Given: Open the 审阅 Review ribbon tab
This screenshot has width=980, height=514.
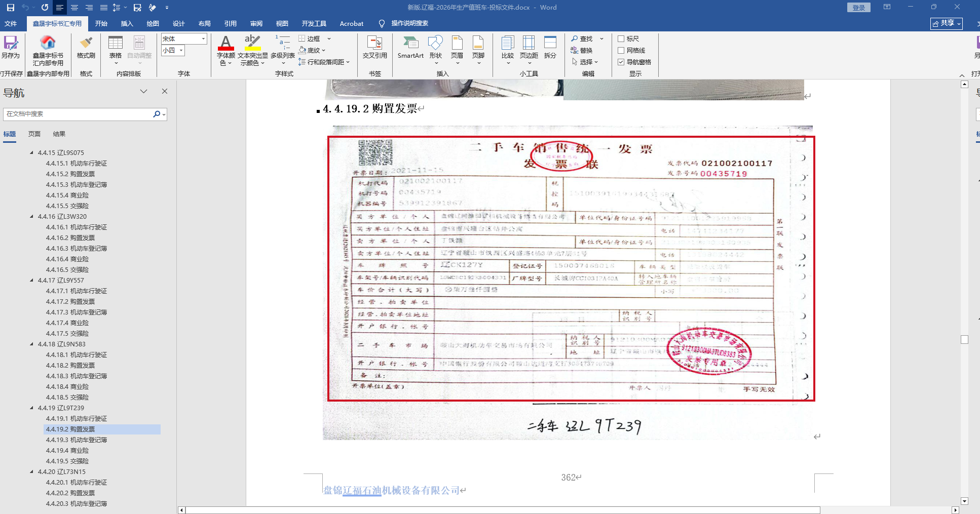Looking at the screenshot, I should pyautogui.click(x=256, y=23).
